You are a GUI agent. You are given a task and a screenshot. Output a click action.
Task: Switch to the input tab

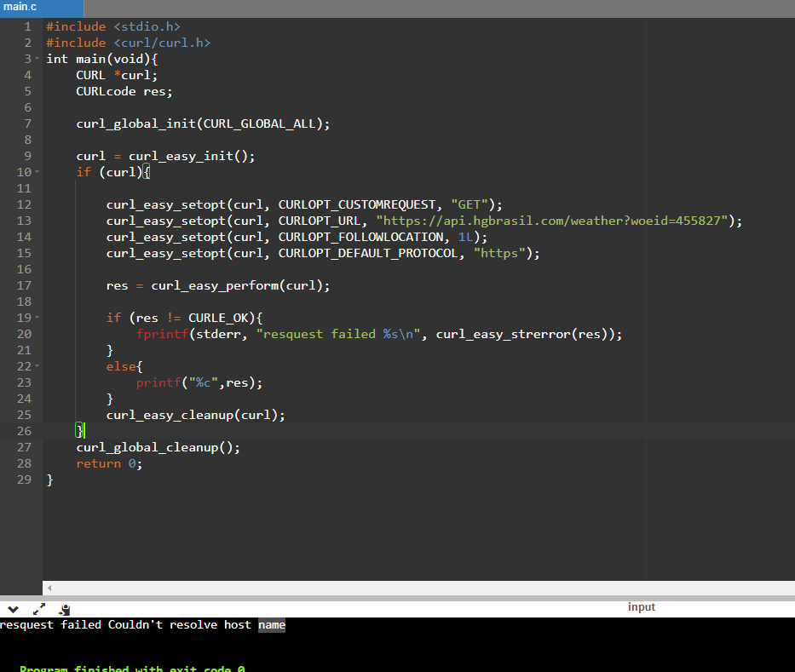(x=642, y=606)
